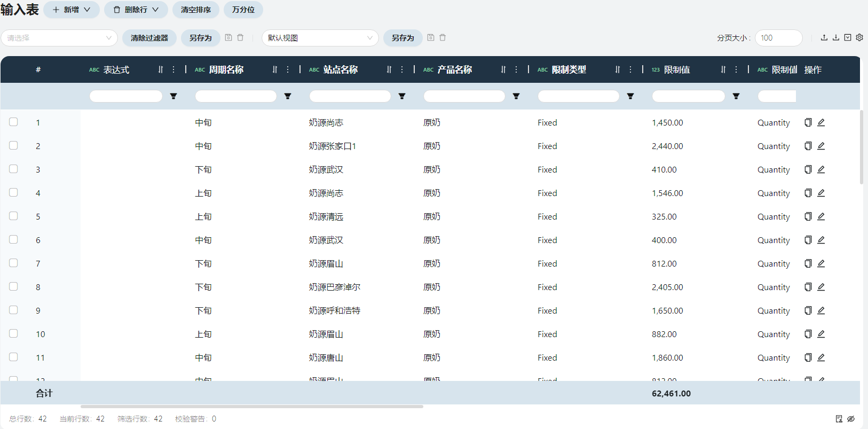868x429 pixels.
Task: Click the 万分位 toolbar item
Action: [243, 10]
